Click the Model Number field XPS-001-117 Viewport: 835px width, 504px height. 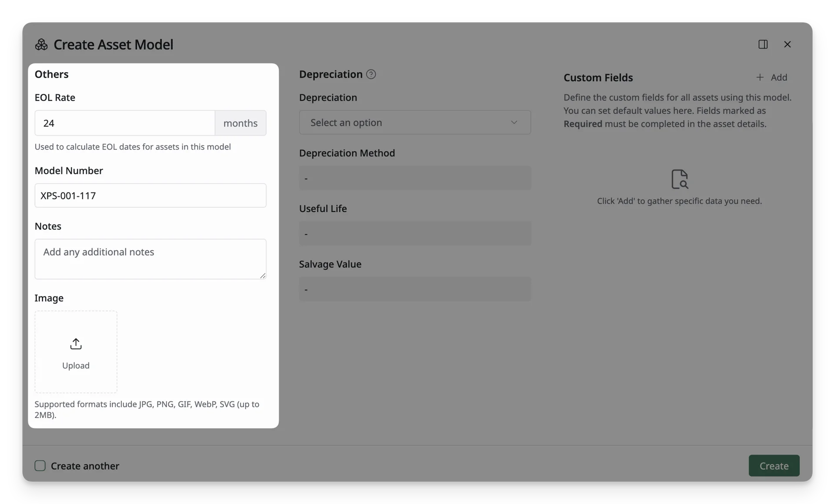[x=150, y=196]
